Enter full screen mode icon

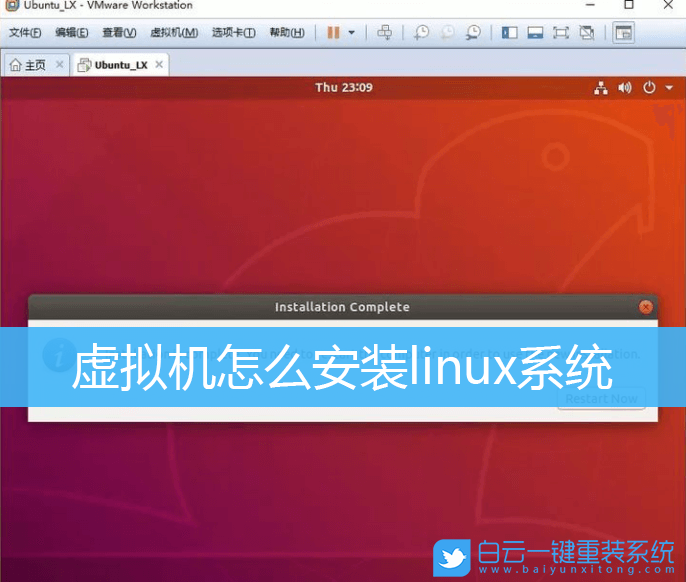point(561,33)
